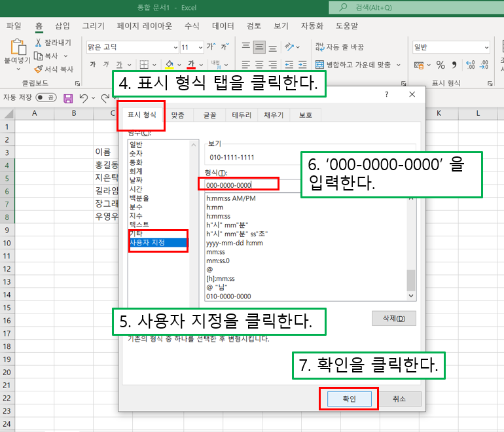Decrease font size with smaller 가 icon
Screen dimensions: 504x432
click(x=225, y=47)
